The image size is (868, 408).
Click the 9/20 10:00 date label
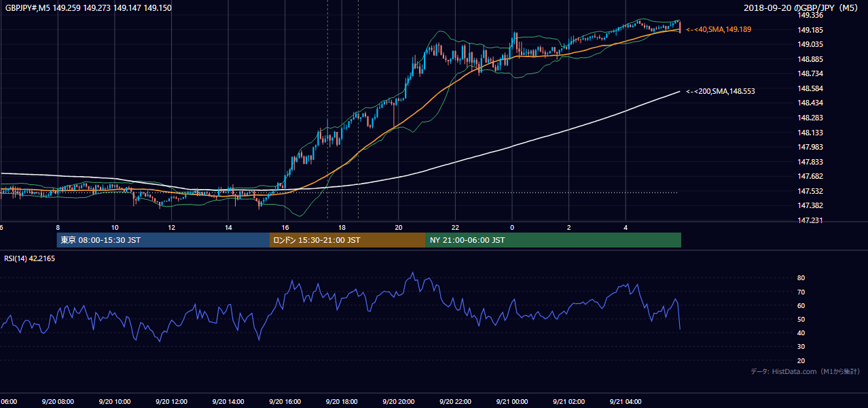tap(114, 402)
